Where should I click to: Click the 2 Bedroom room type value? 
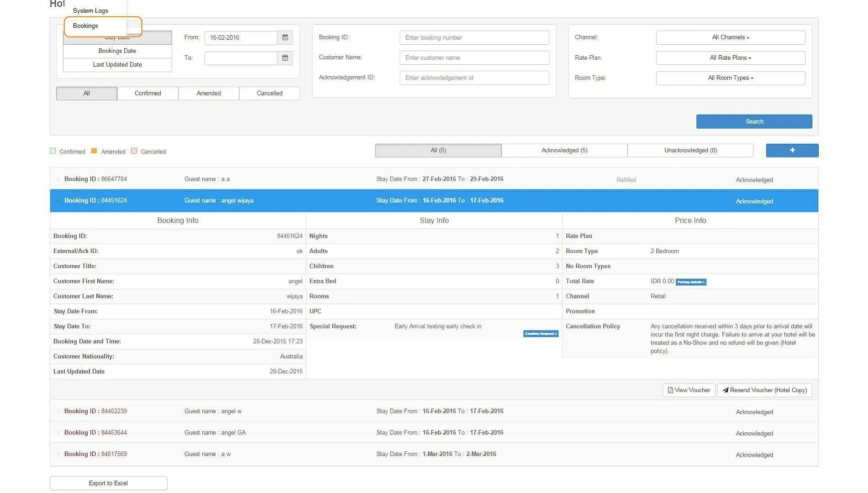point(664,251)
